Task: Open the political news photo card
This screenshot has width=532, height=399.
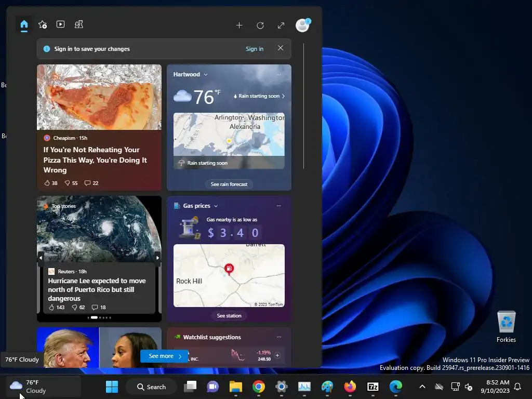Action: click(x=99, y=348)
